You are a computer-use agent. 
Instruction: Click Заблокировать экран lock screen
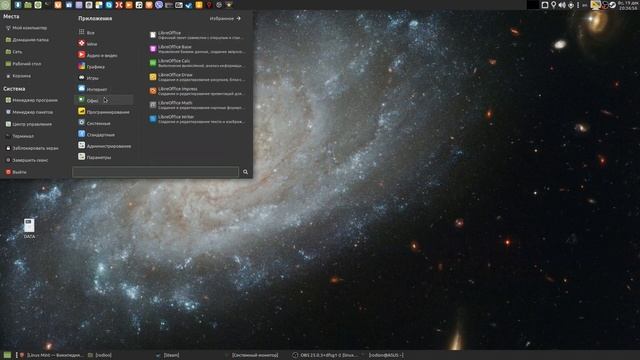click(32, 148)
